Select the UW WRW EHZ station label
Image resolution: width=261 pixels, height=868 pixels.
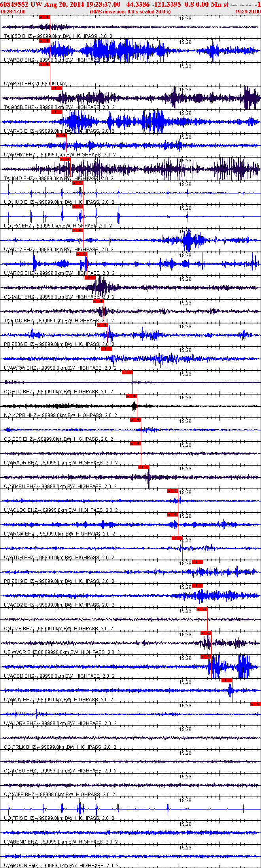pos(60,368)
